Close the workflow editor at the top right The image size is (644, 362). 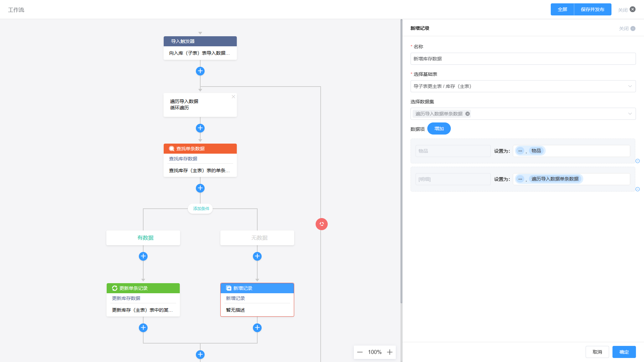[x=627, y=10]
